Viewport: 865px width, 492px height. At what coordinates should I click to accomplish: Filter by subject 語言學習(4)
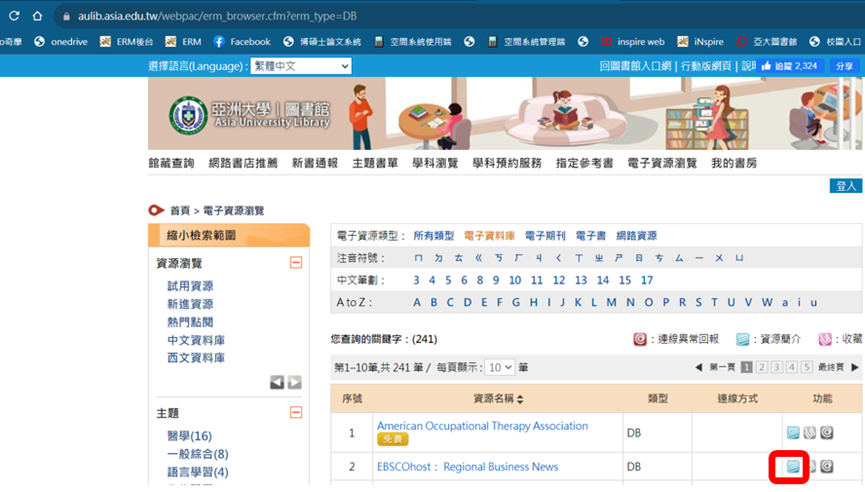coord(197,472)
